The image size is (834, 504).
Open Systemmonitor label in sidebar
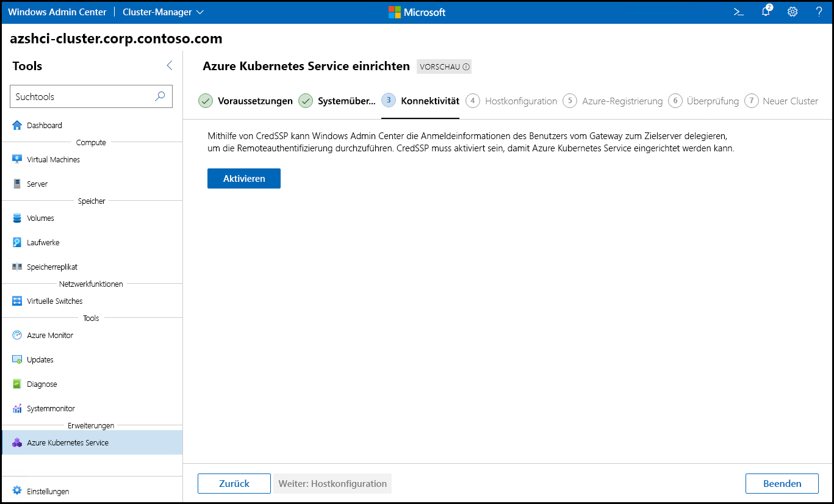(51, 408)
